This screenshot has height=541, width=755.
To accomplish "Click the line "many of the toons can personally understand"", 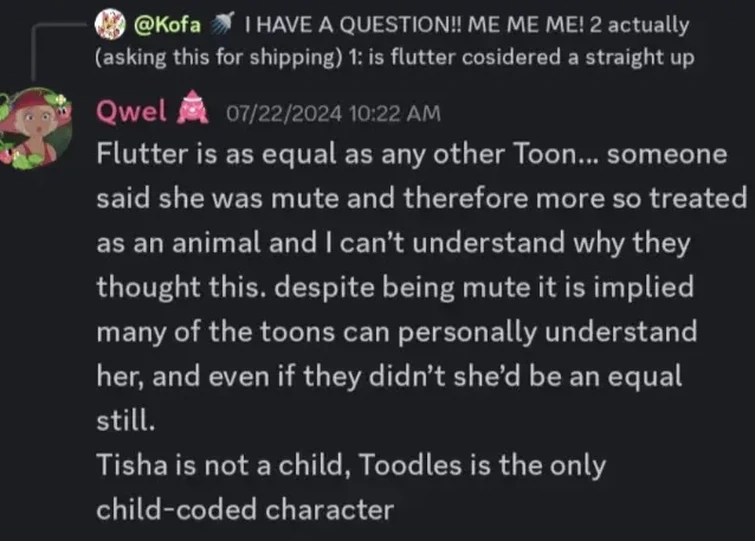I will tap(397, 331).
